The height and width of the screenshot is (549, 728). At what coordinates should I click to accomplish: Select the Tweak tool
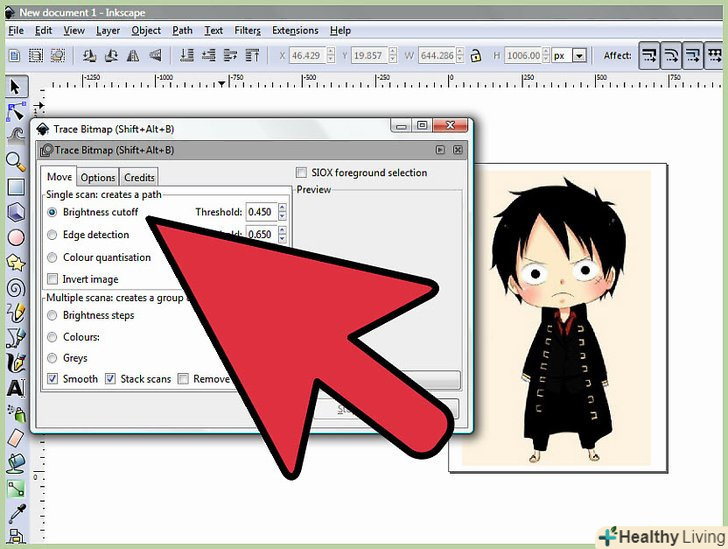[16, 136]
